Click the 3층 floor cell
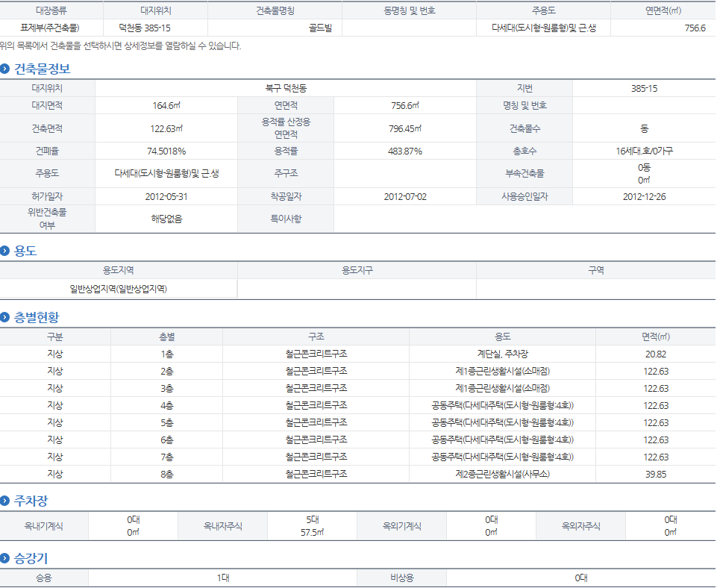 pos(167,388)
